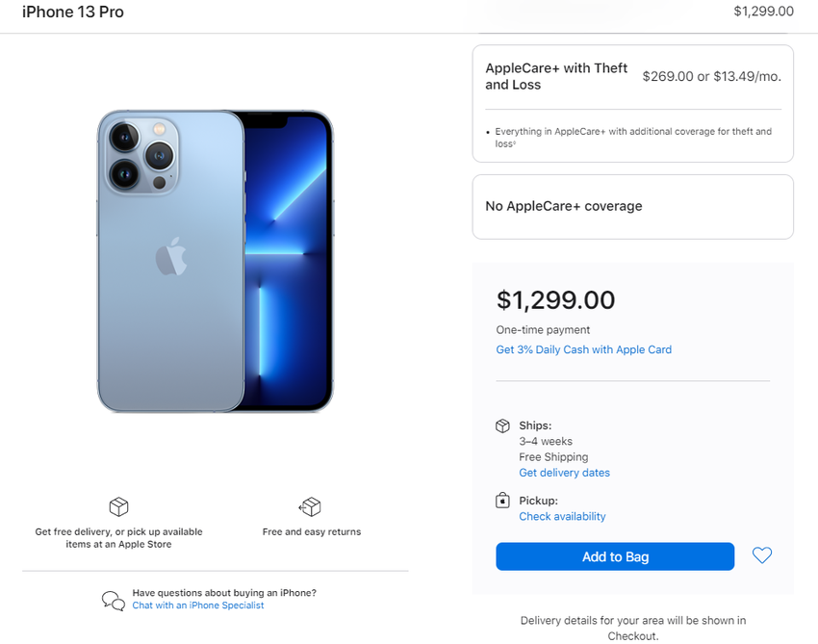Click the large $1,299.00 one-time payment price
This screenshot has width=818, height=644.
(x=555, y=299)
